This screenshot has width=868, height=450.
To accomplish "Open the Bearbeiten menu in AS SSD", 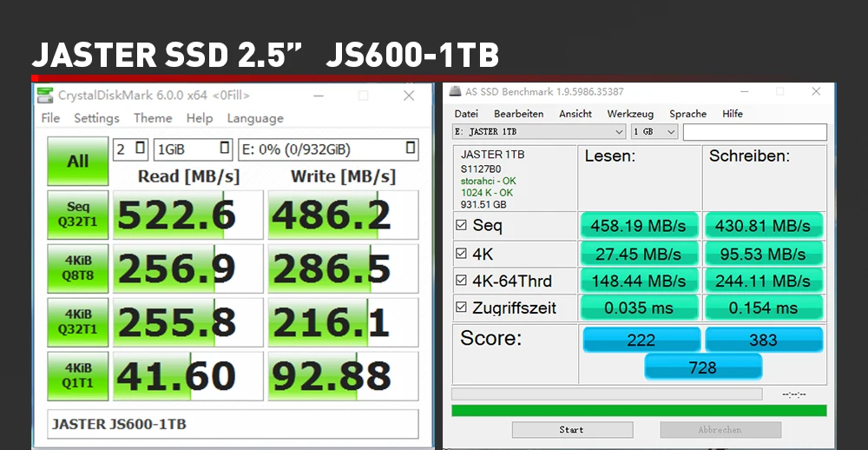I will [519, 114].
